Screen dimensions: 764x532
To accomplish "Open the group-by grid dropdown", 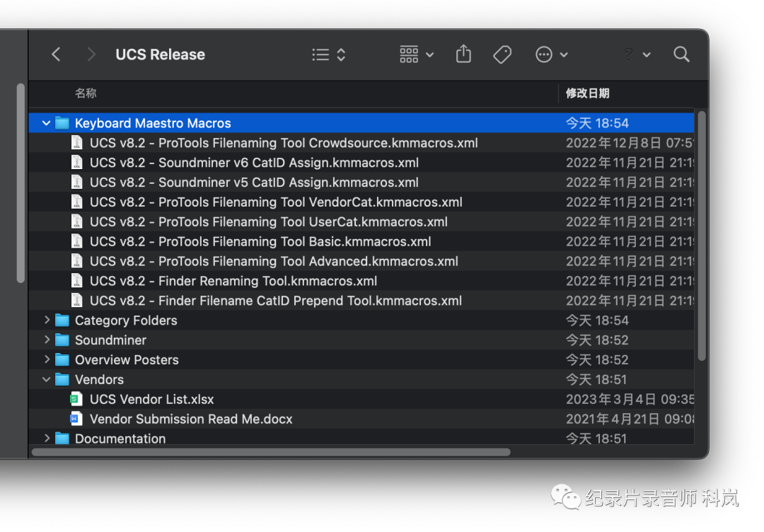I will pos(416,54).
